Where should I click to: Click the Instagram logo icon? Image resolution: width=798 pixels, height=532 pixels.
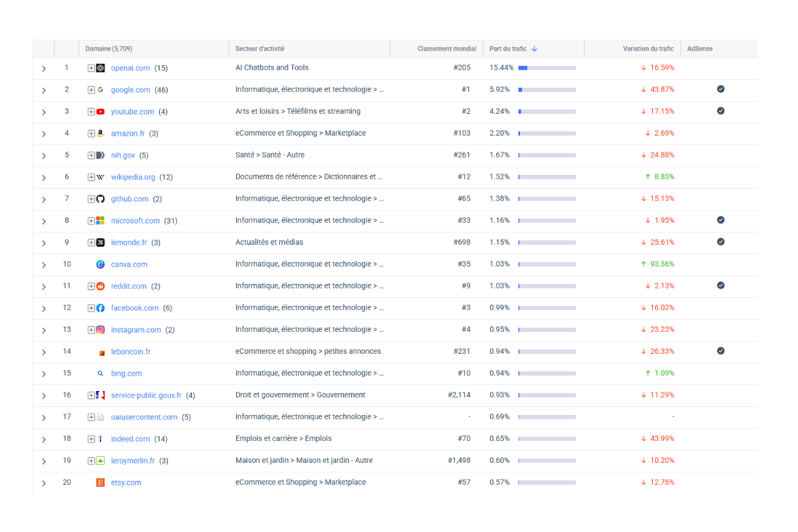coord(100,330)
